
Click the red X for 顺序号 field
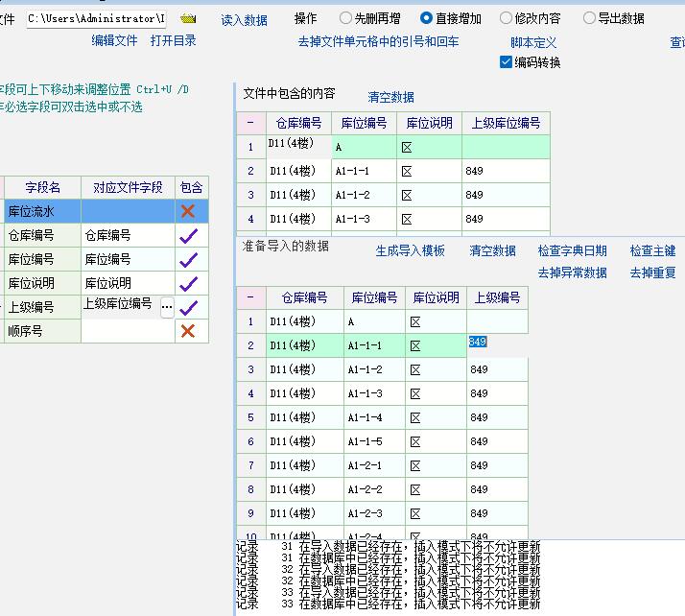click(189, 331)
